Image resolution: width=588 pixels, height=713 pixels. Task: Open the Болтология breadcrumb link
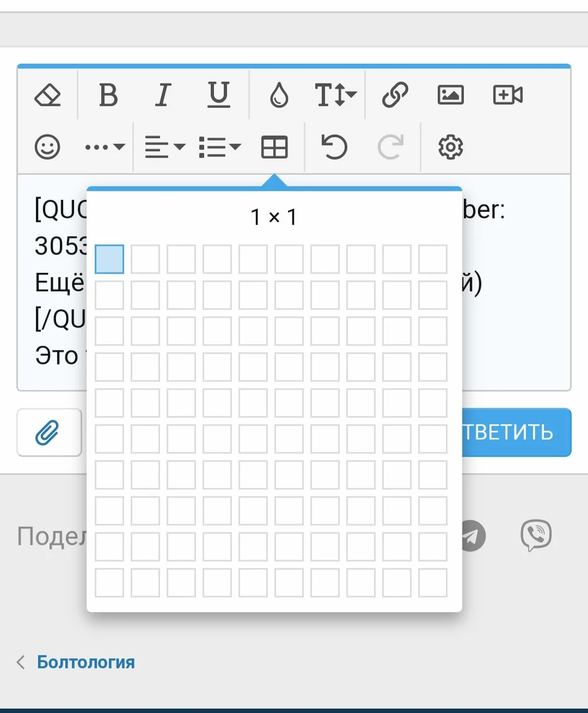pyautogui.click(x=85, y=662)
